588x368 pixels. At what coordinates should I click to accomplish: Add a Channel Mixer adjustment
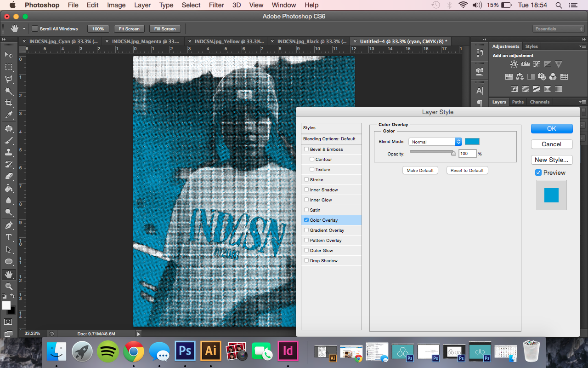[x=553, y=77]
